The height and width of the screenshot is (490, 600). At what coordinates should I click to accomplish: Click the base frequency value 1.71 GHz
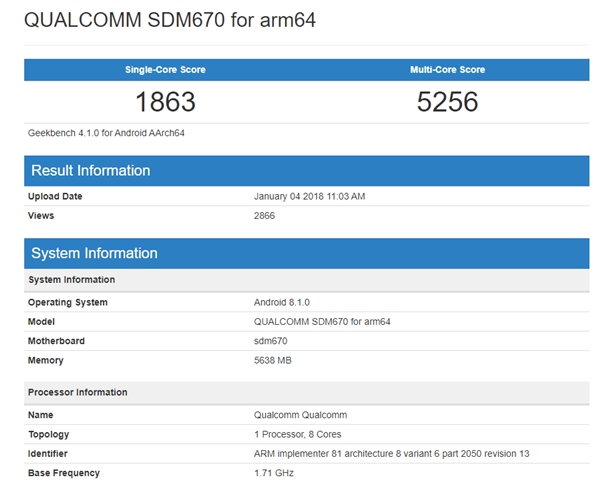(x=273, y=472)
